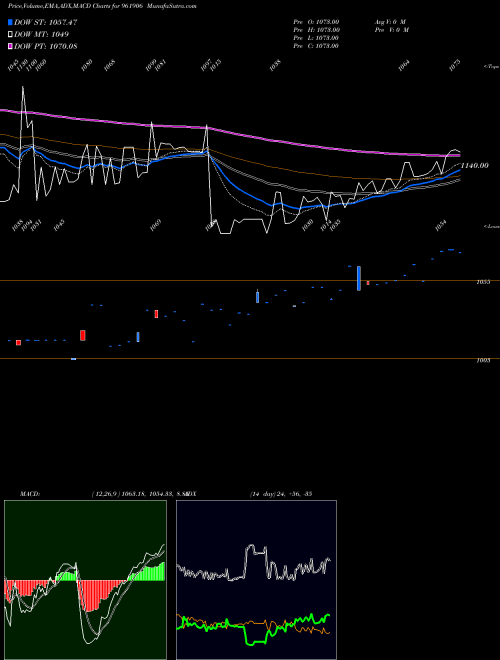The width and height of the screenshot is (500, 660).
Task: Open the MACD histogram chart panel
Action: [85, 580]
